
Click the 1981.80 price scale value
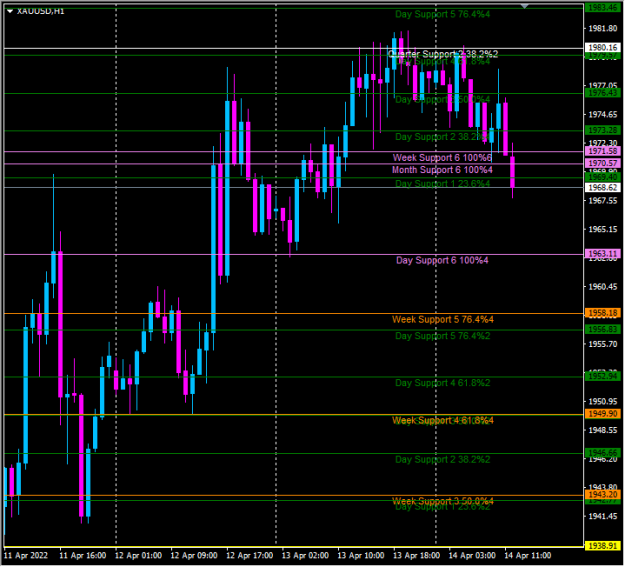(603, 28)
